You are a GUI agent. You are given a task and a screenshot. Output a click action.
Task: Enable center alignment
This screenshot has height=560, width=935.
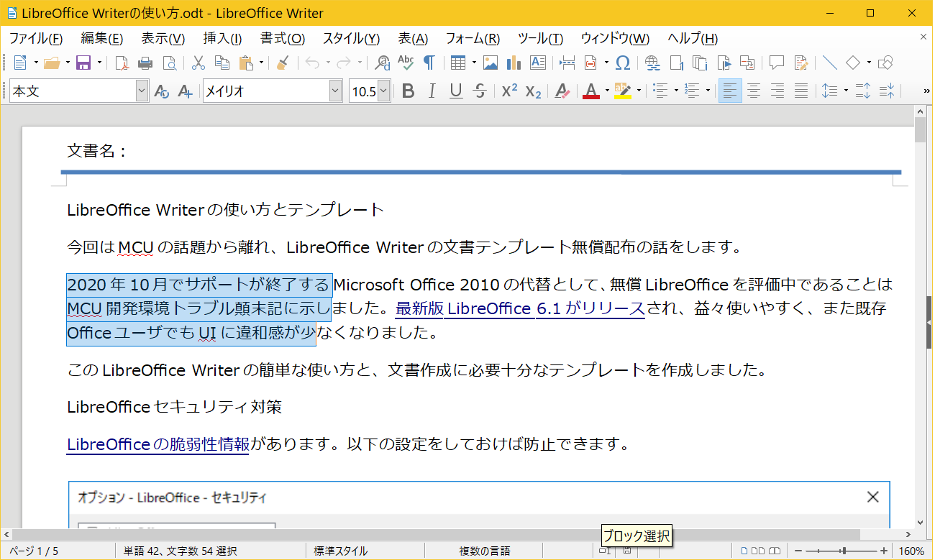point(754,91)
